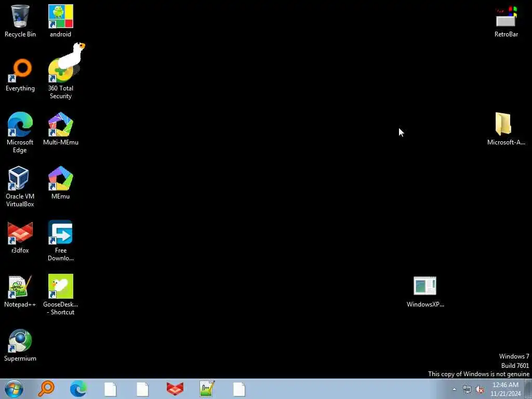This screenshot has width=532, height=399.
Task: Select the r3dfox desktop shortcut
Action: click(x=20, y=237)
